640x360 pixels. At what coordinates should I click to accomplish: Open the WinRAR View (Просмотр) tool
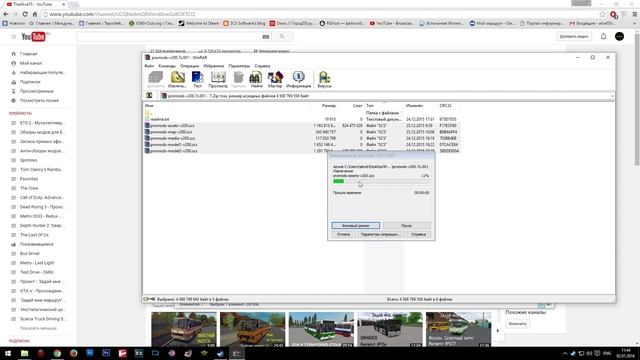pyautogui.click(x=218, y=79)
